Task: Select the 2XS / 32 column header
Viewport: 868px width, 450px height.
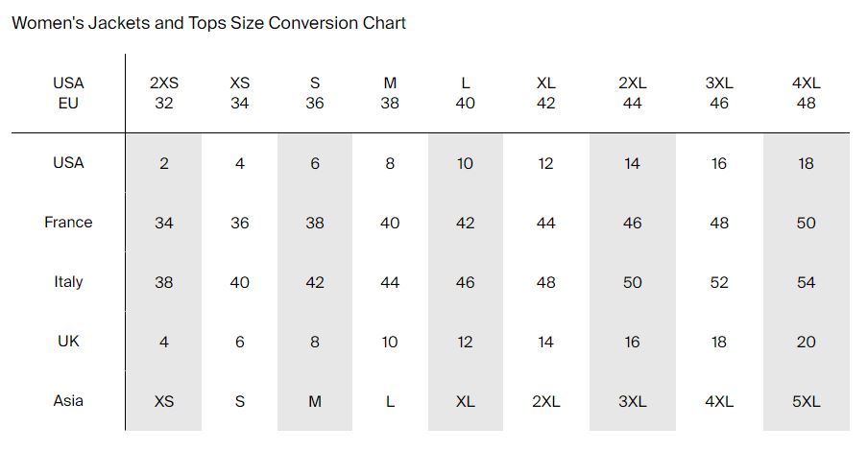Action: 164,93
